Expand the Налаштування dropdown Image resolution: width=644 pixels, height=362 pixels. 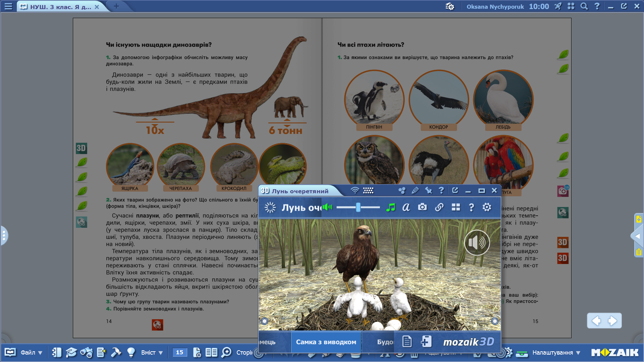(x=556, y=353)
